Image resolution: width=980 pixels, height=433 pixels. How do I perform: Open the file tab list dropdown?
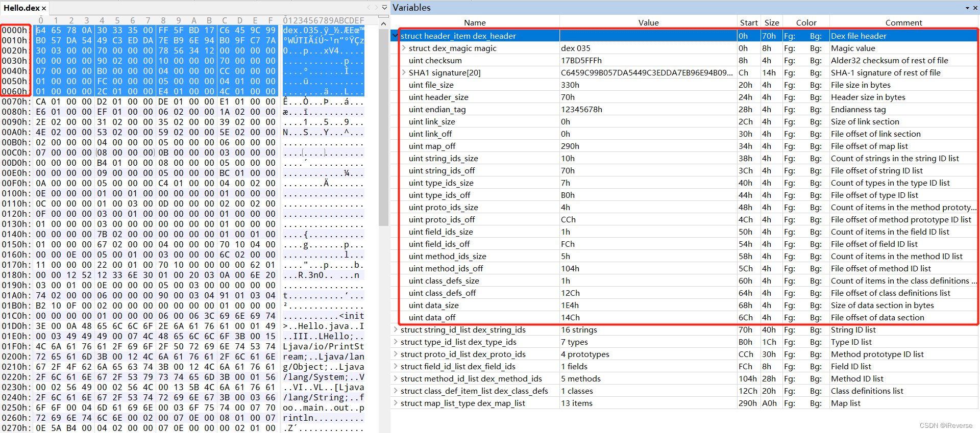point(384,8)
